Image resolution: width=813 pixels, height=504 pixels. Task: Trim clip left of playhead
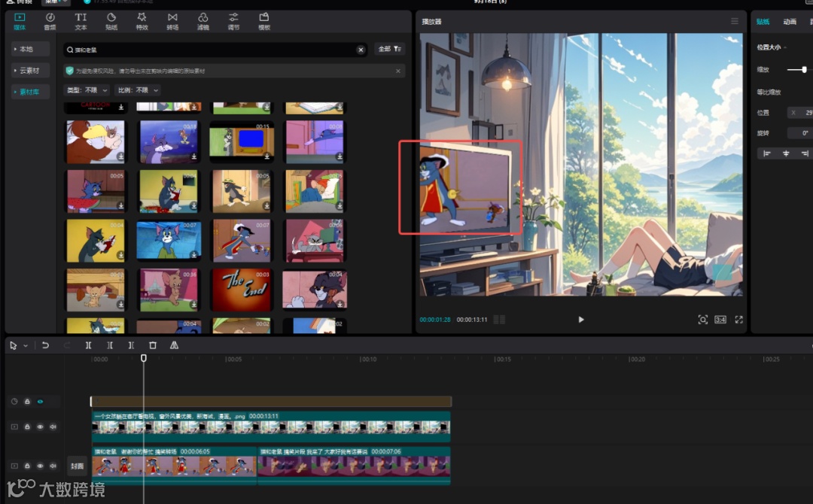point(109,345)
